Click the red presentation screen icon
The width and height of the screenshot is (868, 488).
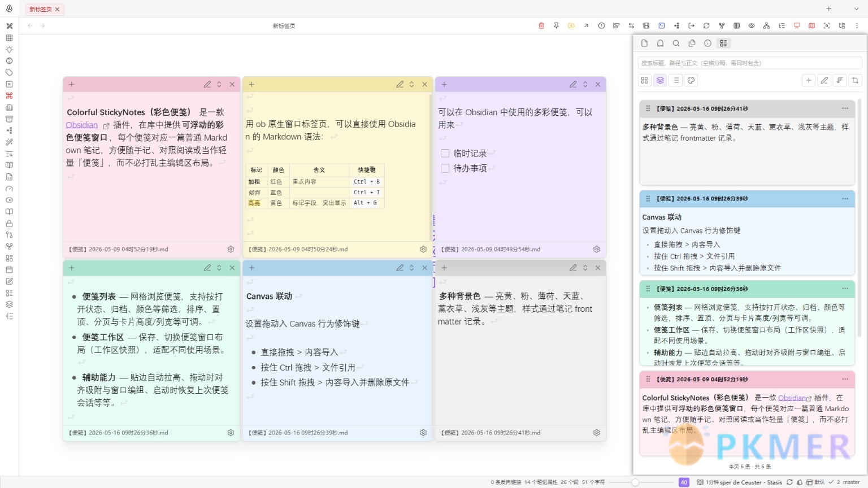point(797,25)
